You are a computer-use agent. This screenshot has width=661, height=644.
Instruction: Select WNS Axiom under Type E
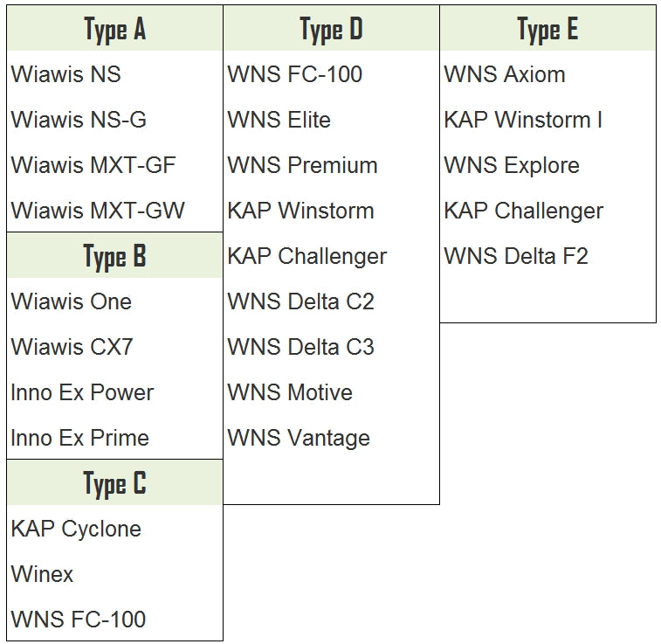505,75
